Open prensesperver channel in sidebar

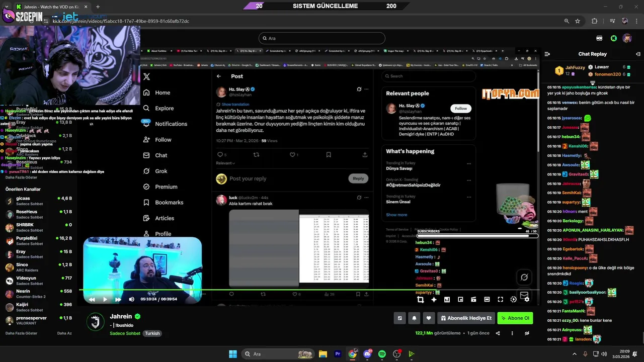(39, 320)
